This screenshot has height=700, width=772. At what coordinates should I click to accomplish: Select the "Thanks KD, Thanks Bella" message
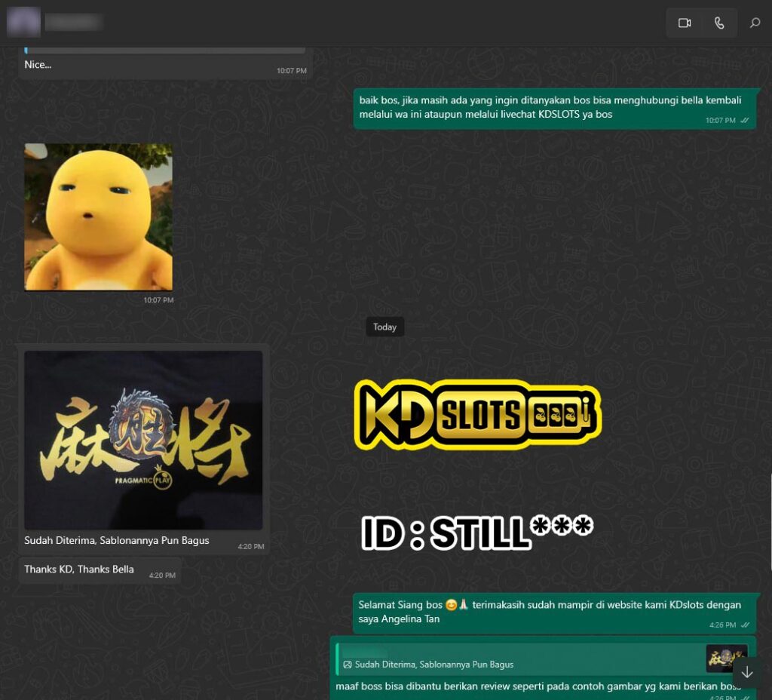79,570
